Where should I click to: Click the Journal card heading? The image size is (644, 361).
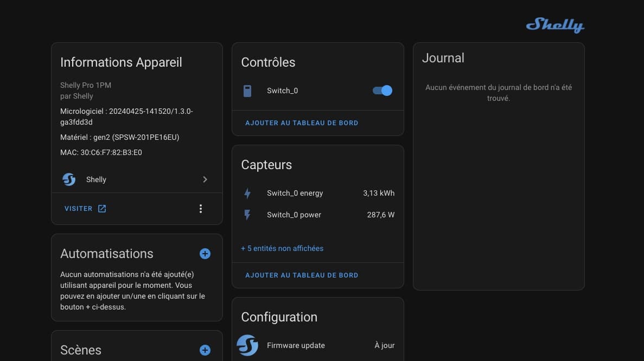[x=443, y=58]
